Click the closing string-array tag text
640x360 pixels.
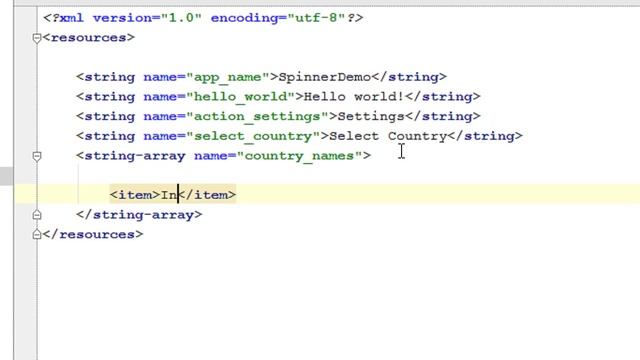point(139,215)
